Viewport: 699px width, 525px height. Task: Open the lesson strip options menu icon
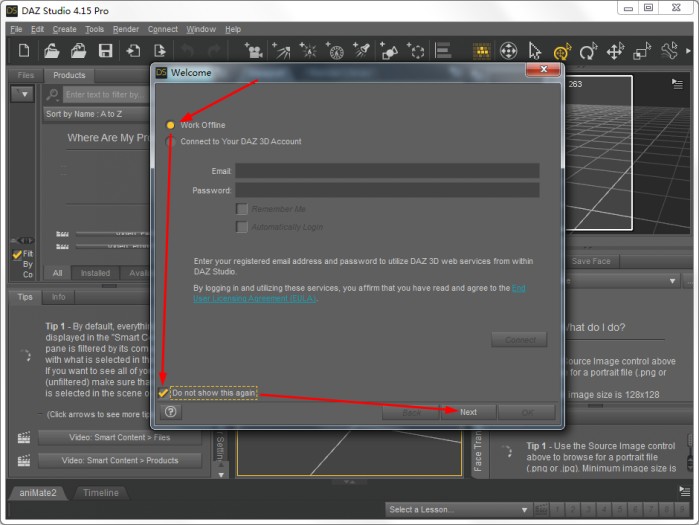(x=685, y=491)
